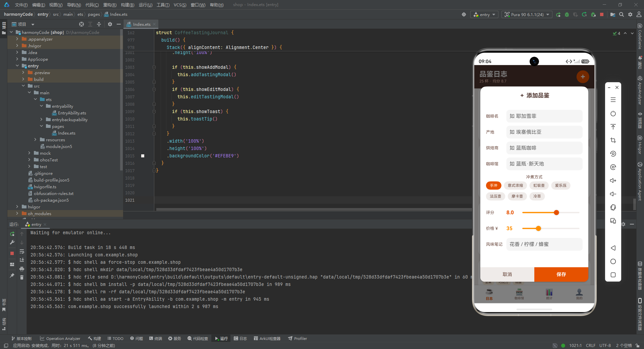The image size is (644, 349).
Task: Select module.json5 in project tree
Action: pyautogui.click(x=56, y=146)
